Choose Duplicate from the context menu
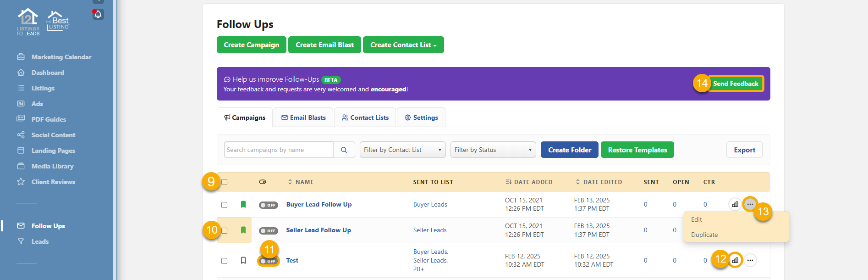The width and height of the screenshot is (868, 280). pyautogui.click(x=704, y=235)
